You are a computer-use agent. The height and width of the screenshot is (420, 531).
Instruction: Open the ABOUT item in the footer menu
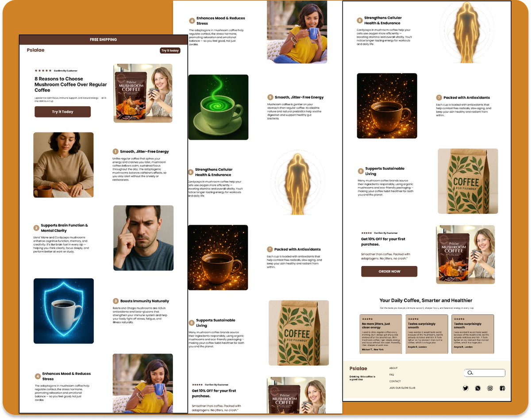pos(393,367)
